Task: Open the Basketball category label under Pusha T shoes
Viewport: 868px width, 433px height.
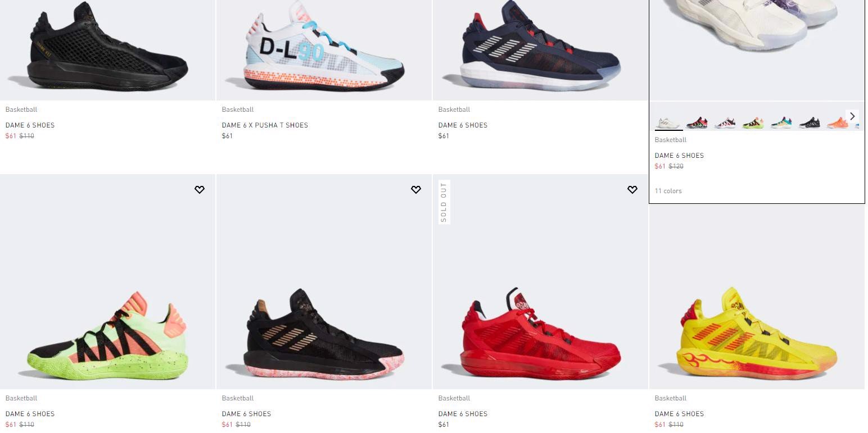Action: tap(237, 110)
